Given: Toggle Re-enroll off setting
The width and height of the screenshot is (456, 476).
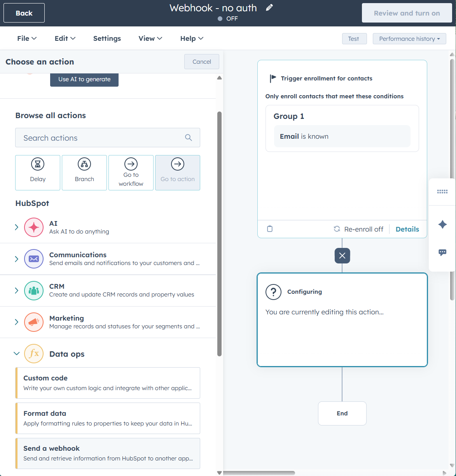Looking at the screenshot, I should point(358,229).
